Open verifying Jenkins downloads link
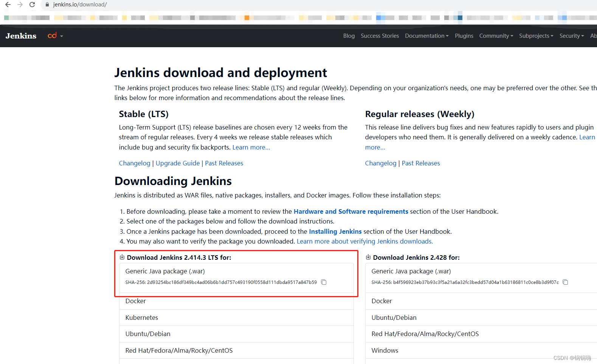This screenshot has height=364, width=597. 365,241
